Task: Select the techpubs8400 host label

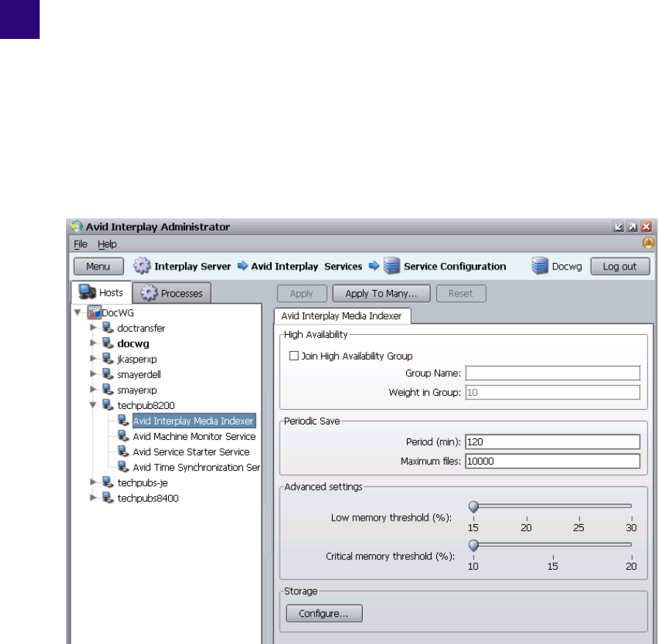Action: [148, 499]
